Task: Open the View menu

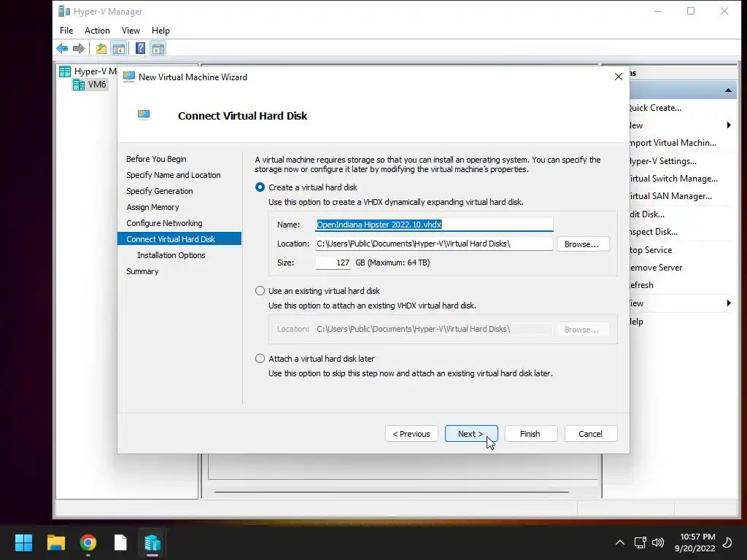Action: click(x=131, y=31)
